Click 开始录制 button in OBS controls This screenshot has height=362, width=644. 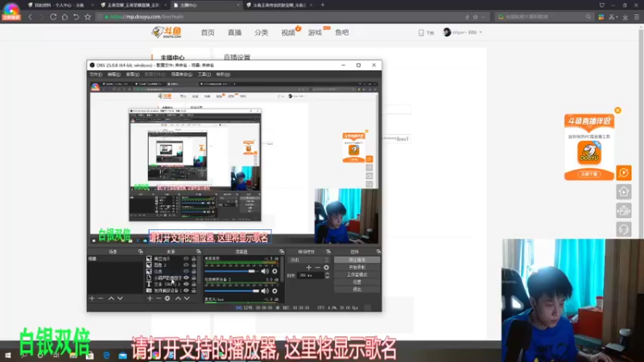357,268
